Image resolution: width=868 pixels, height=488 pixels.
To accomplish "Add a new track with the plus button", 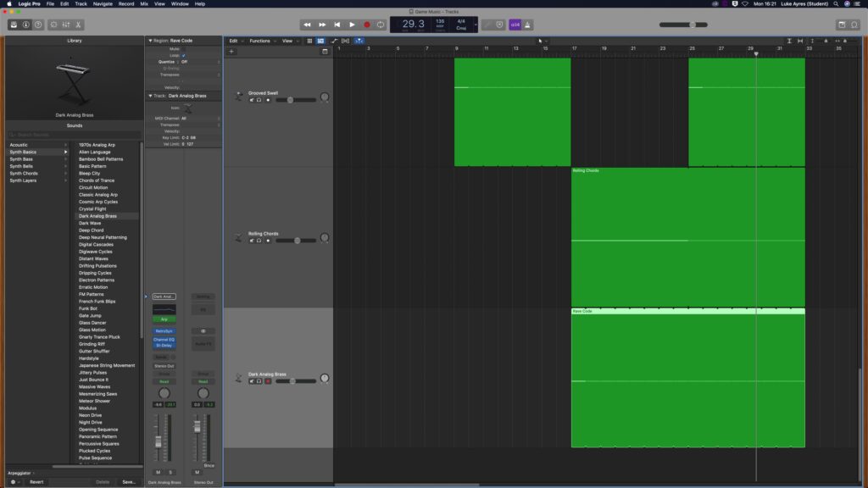I will click(x=231, y=52).
